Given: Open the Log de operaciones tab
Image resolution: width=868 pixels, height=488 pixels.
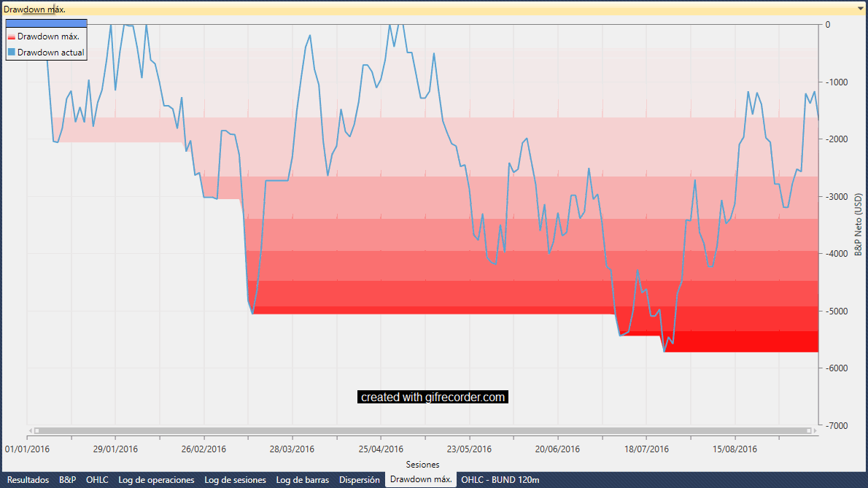Looking at the screenshot, I should click(x=156, y=480).
